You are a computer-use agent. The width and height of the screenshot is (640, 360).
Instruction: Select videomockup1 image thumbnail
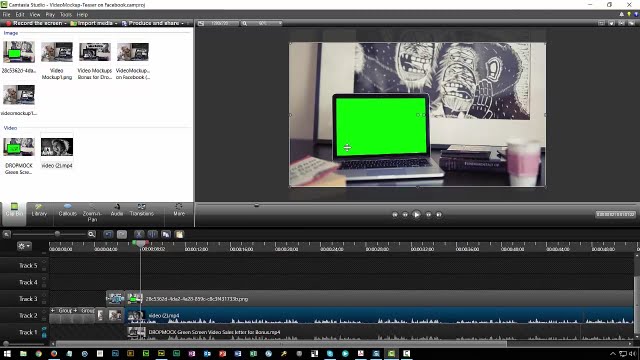pos(19,95)
